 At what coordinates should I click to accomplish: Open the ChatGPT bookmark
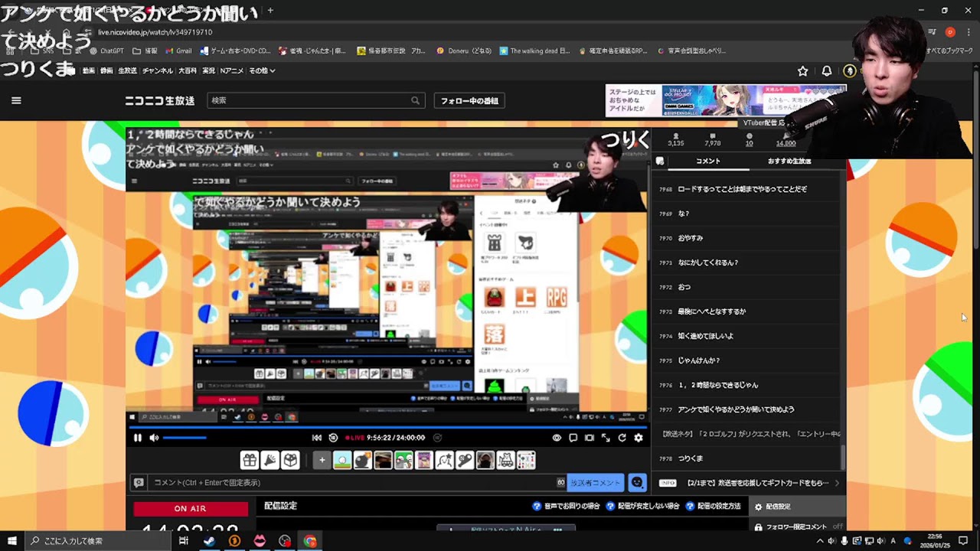click(x=106, y=51)
